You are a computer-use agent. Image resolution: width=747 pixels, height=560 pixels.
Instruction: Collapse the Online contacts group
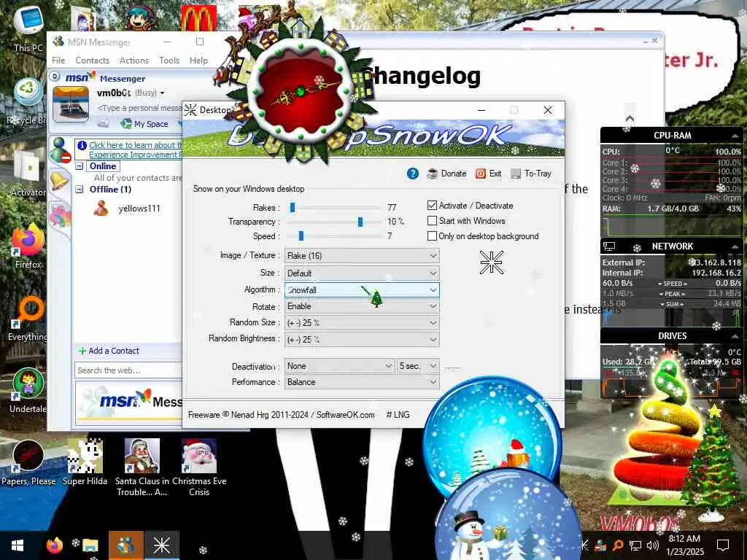[80, 166]
